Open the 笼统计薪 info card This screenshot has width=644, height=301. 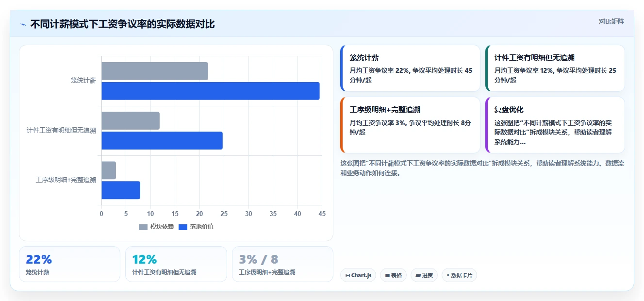tap(410, 68)
